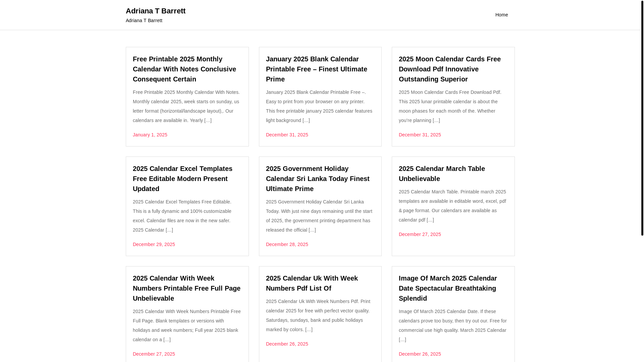Click the December 28, 2025 date link
The image size is (644, 362).
point(287,244)
